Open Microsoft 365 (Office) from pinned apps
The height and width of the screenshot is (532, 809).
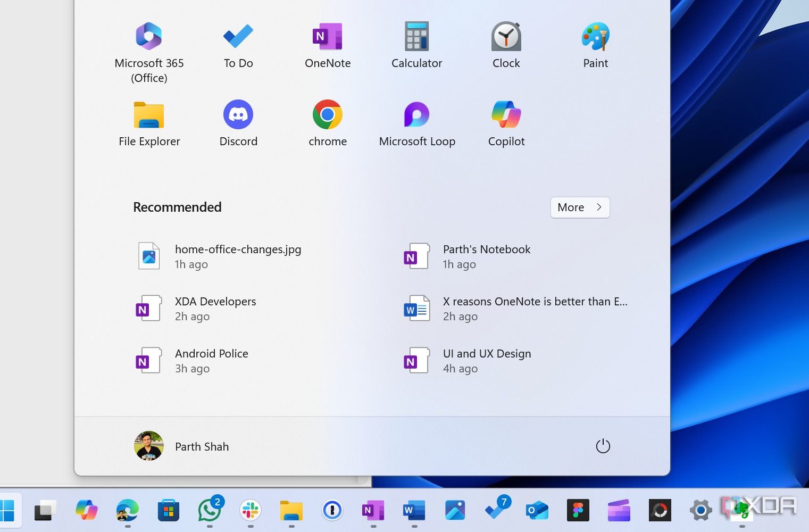(x=149, y=52)
